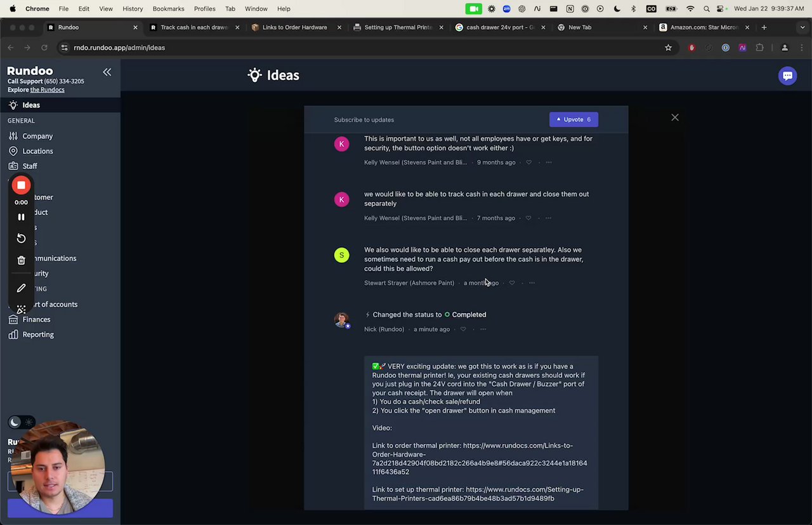
Task: Switch to Amazon.com Star Micronics tab
Action: [x=704, y=27]
